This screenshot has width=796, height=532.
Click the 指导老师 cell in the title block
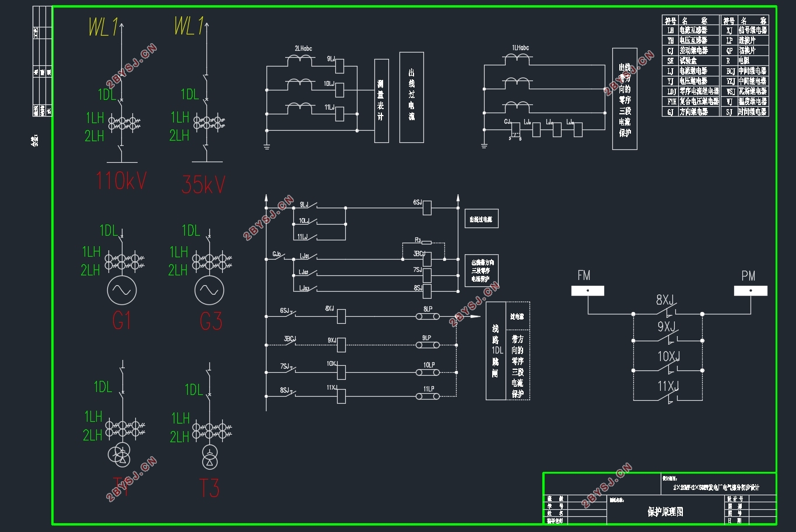[555, 520]
